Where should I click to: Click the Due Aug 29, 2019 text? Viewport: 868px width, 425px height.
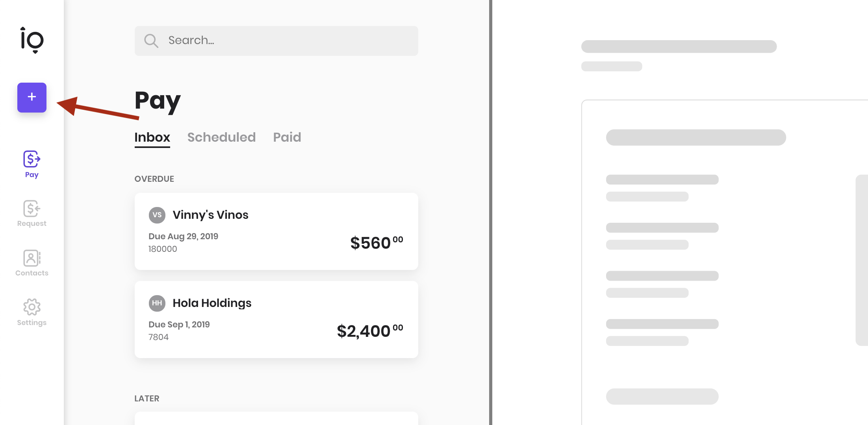coord(183,236)
